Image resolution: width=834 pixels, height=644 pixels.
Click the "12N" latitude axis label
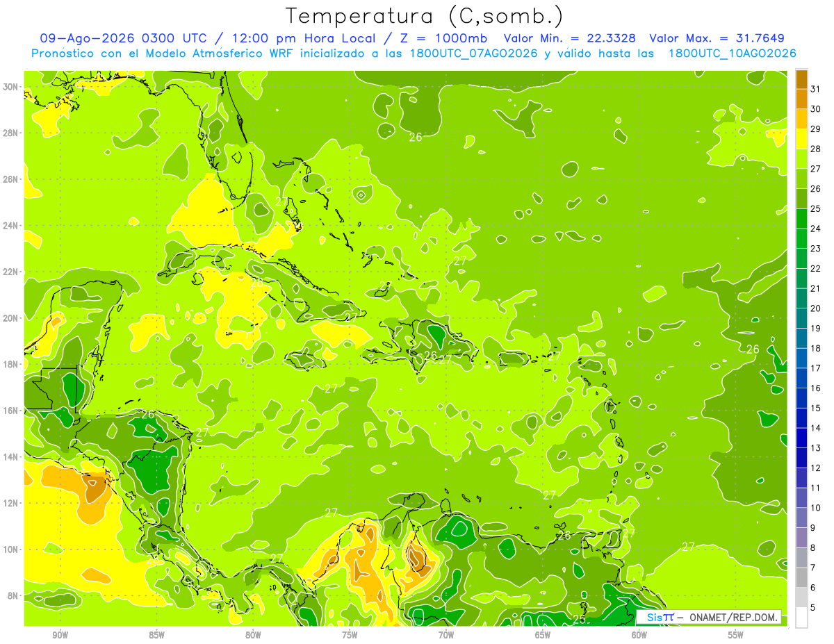pos(12,502)
